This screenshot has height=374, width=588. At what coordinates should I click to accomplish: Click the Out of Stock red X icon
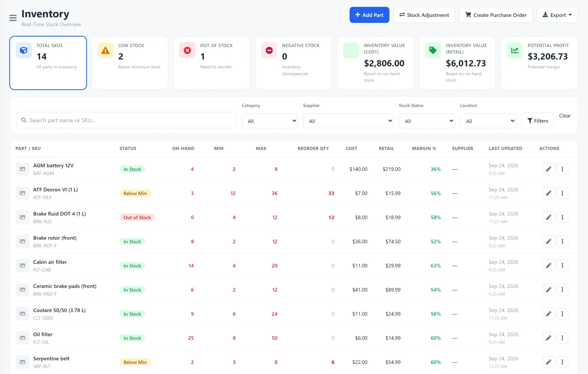(187, 50)
